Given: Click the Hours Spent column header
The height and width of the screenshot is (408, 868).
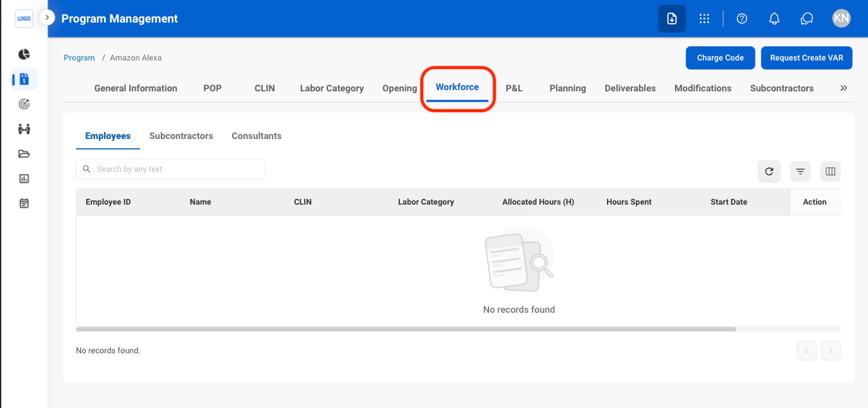Looking at the screenshot, I should pyautogui.click(x=629, y=202).
